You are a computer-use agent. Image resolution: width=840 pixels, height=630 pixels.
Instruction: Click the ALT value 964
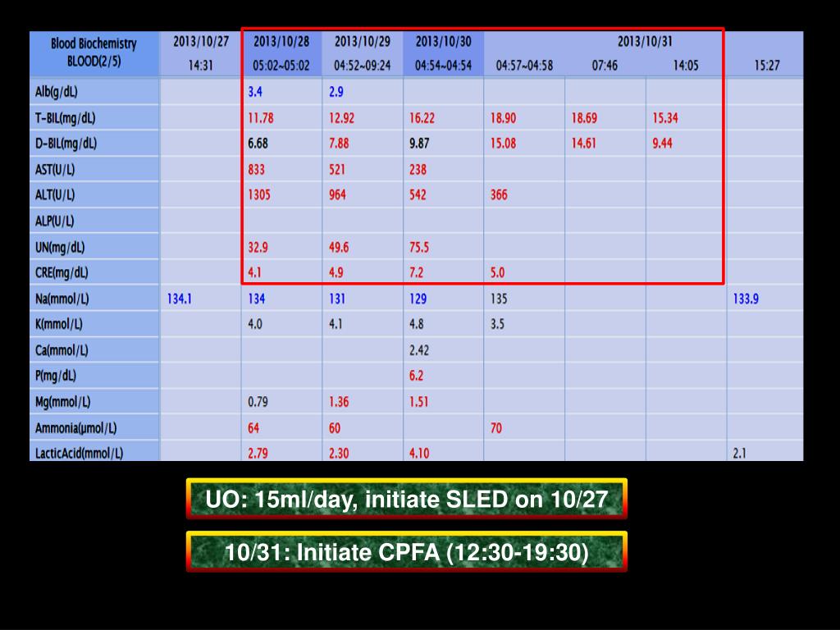click(x=337, y=194)
